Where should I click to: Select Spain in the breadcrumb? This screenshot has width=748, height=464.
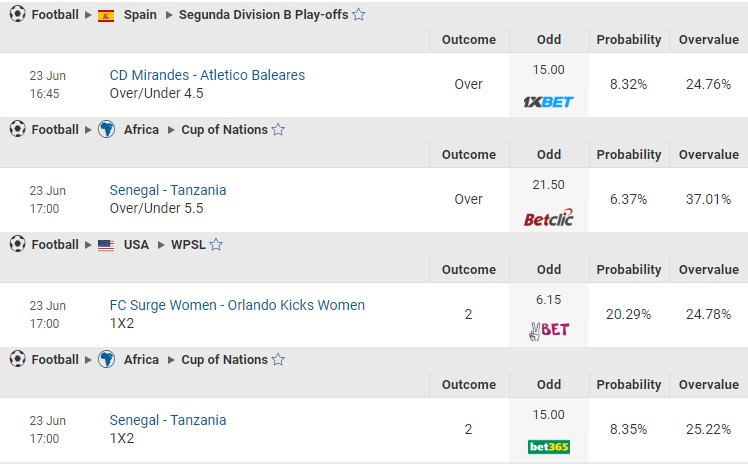click(140, 15)
